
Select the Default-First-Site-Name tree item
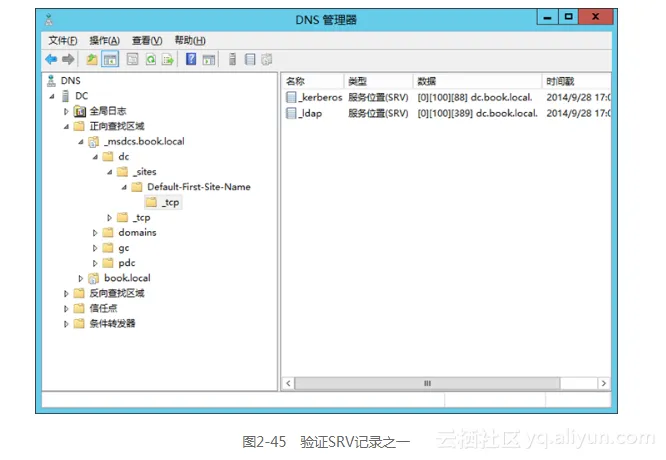(x=199, y=187)
